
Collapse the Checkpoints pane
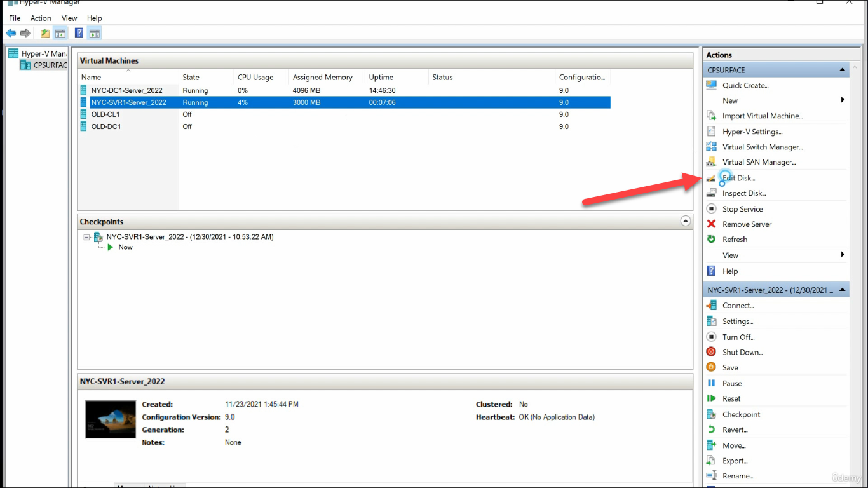[x=685, y=221]
